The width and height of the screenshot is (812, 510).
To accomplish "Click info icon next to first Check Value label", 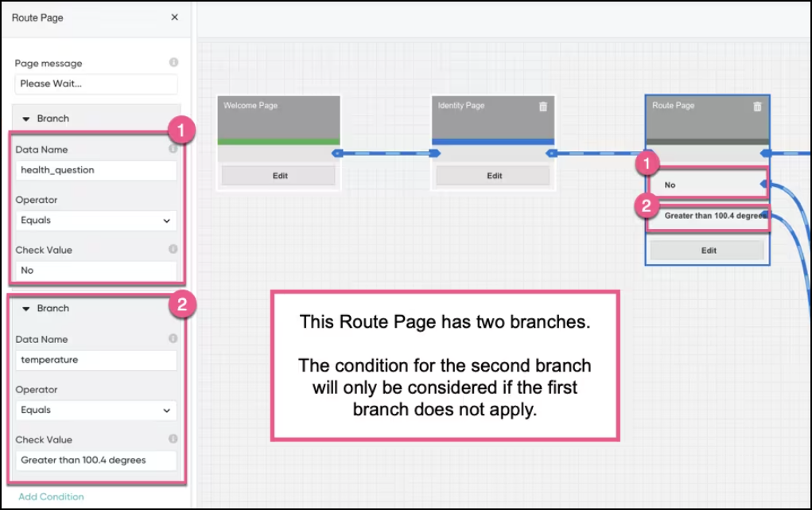I will (173, 248).
